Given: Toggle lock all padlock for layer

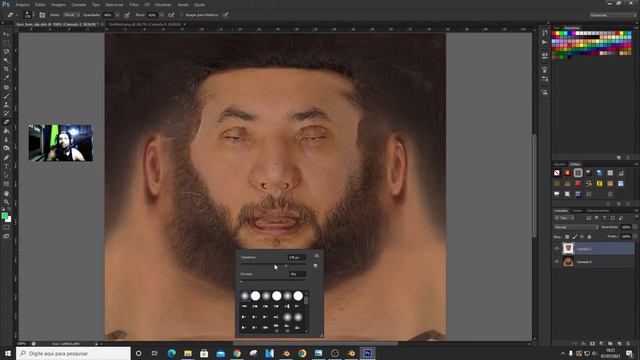Looking at the screenshot, I should [x=589, y=237].
